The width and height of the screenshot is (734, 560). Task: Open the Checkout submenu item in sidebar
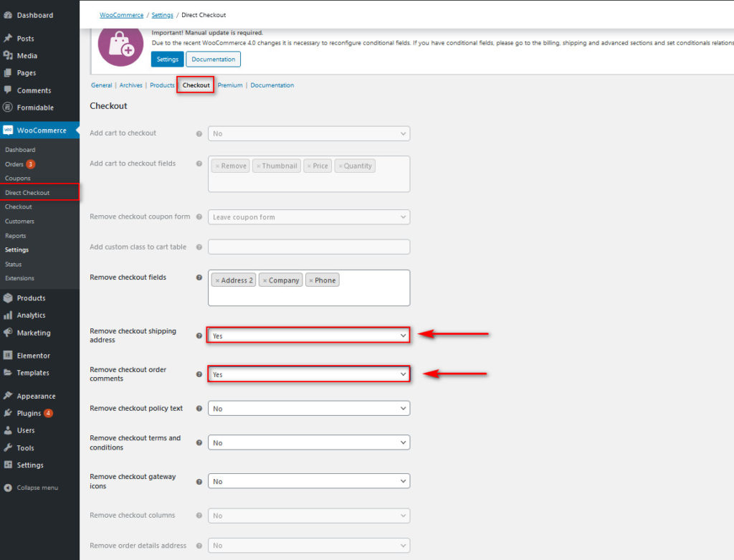pos(19,207)
